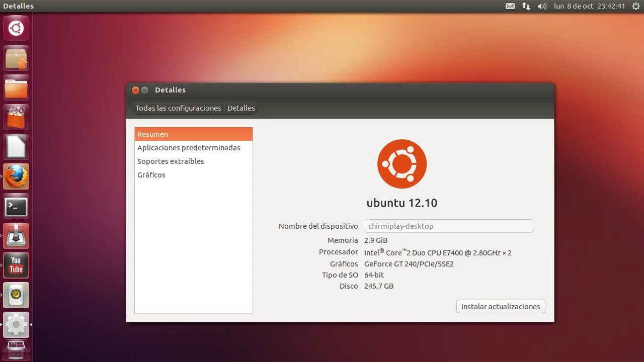Open the network connection indicator
Screen dimensions: 644x362
[x=526, y=6]
